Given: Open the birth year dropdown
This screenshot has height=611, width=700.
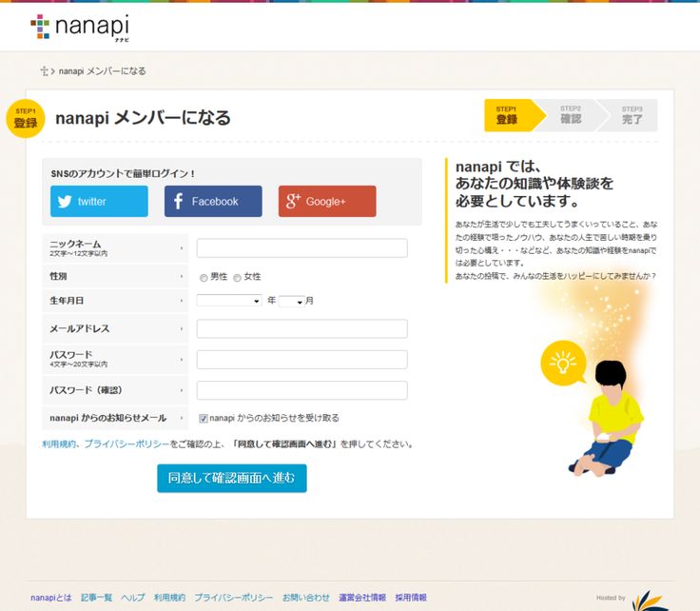Looking at the screenshot, I should [x=229, y=301].
